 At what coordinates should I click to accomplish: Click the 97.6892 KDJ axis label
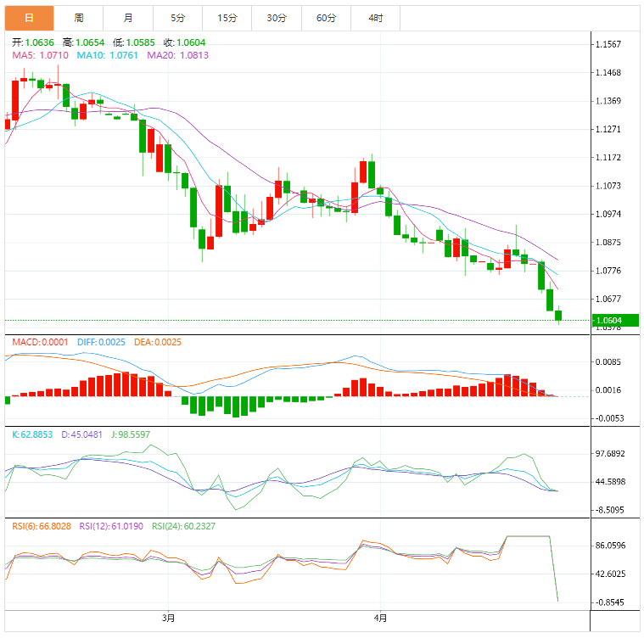click(x=610, y=454)
